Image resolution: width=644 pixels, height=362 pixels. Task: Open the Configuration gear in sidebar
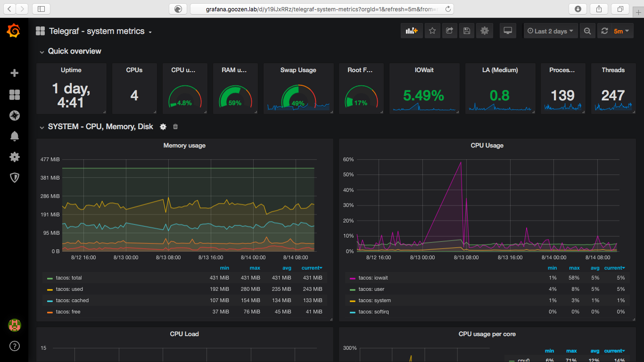pos(15,157)
